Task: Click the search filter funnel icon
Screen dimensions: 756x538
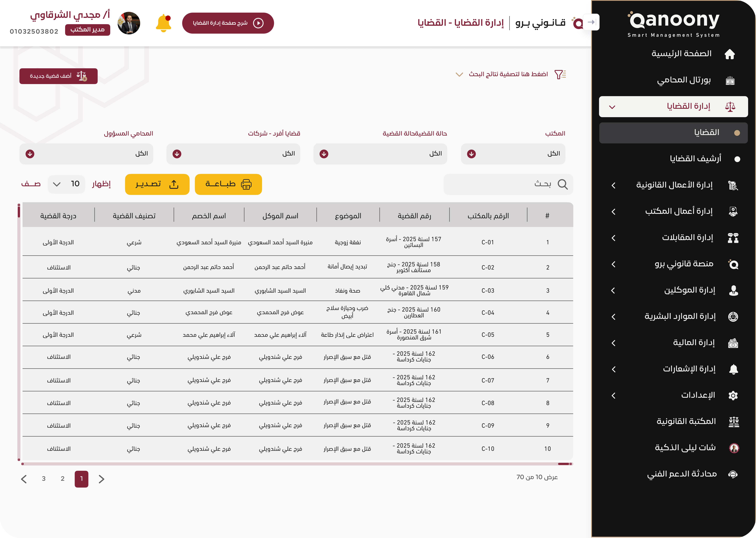Action: click(x=560, y=74)
